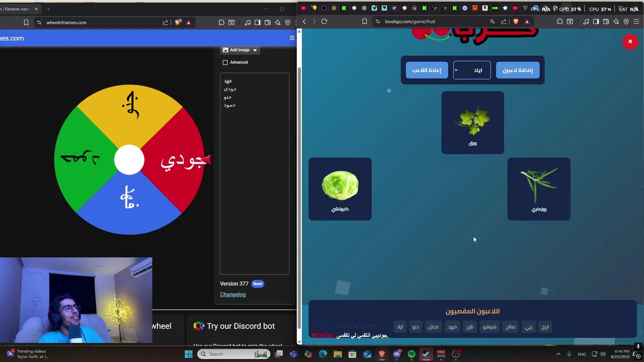Click eliminated player chip ناين
This screenshot has width=644, height=362.
click(x=469, y=327)
